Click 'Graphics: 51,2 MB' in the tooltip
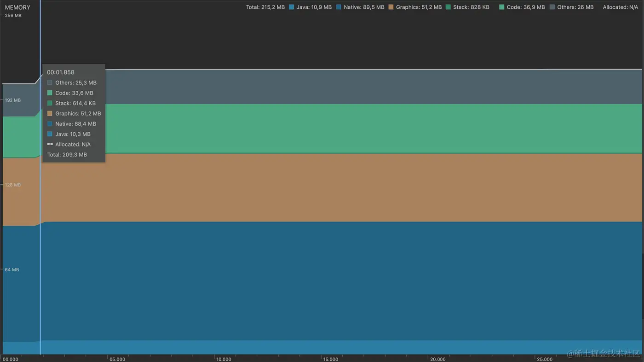The width and height of the screenshot is (644, 362). tap(78, 113)
